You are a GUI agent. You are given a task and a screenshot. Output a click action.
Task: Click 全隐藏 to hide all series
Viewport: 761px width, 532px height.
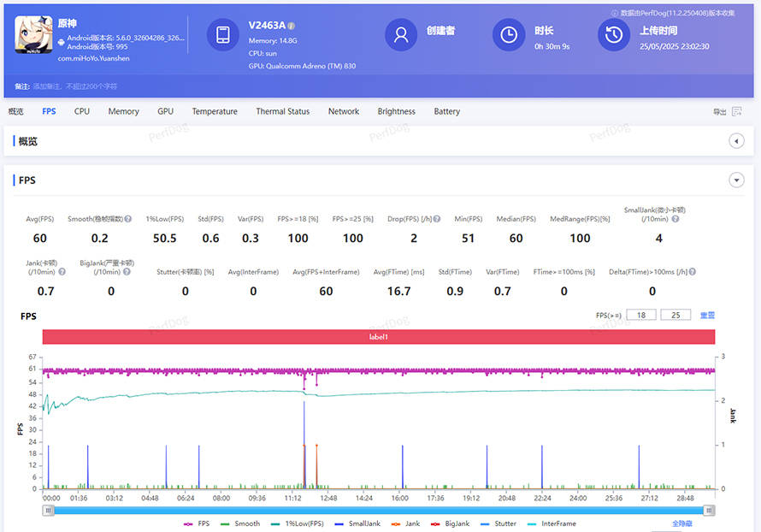681,523
